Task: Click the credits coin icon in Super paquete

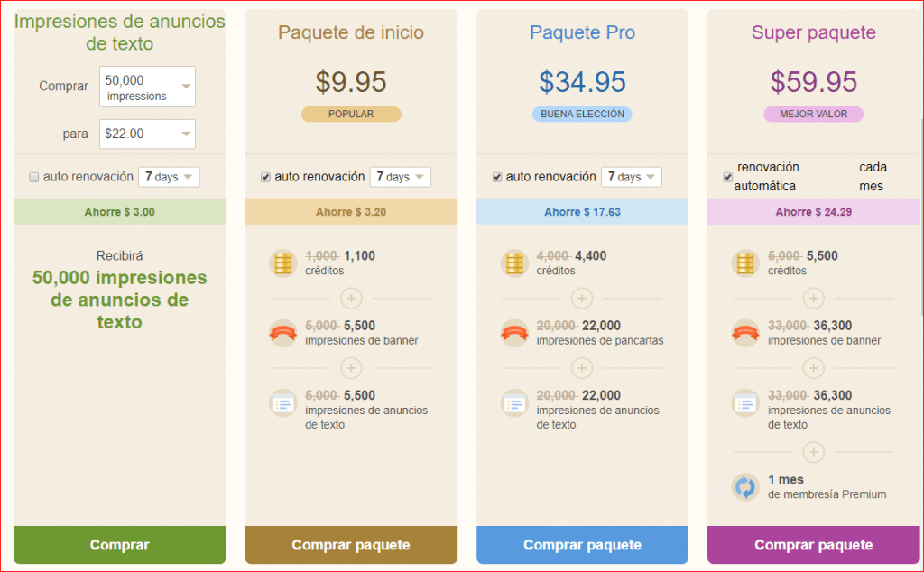Action: point(745,263)
